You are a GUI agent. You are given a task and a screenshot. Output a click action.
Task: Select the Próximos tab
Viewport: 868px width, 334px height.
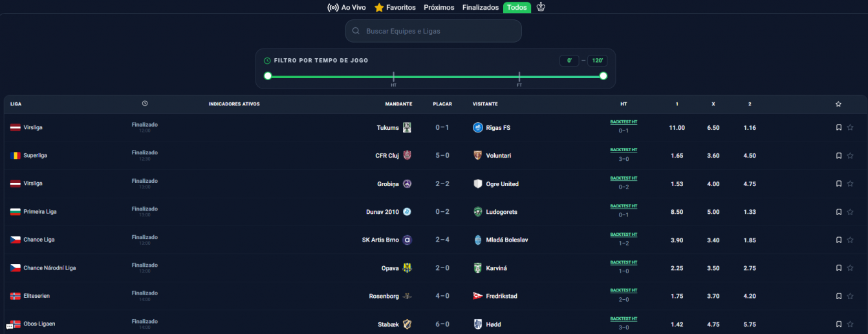click(x=439, y=8)
